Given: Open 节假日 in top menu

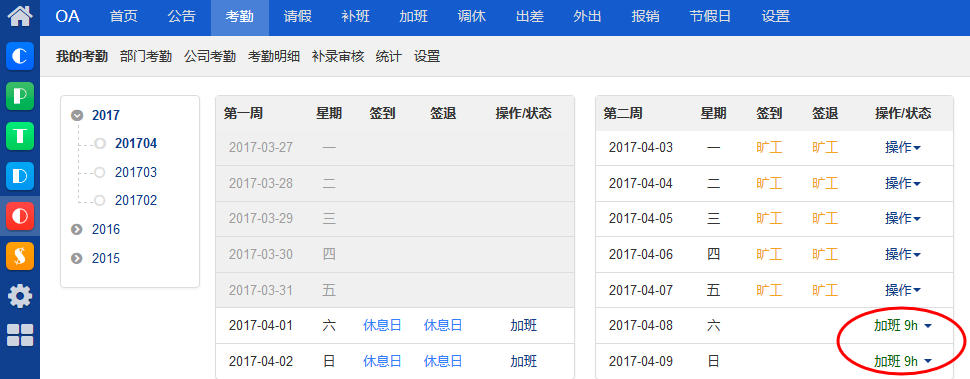Looking at the screenshot, I should (710, 17).
